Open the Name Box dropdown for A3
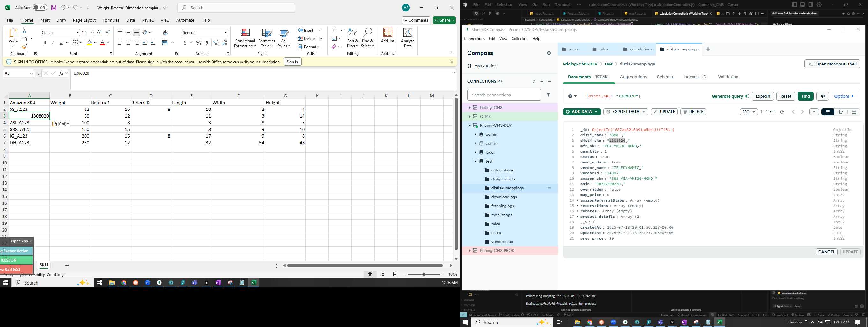This screenshot has height=327, width=868. coord(31,73)
